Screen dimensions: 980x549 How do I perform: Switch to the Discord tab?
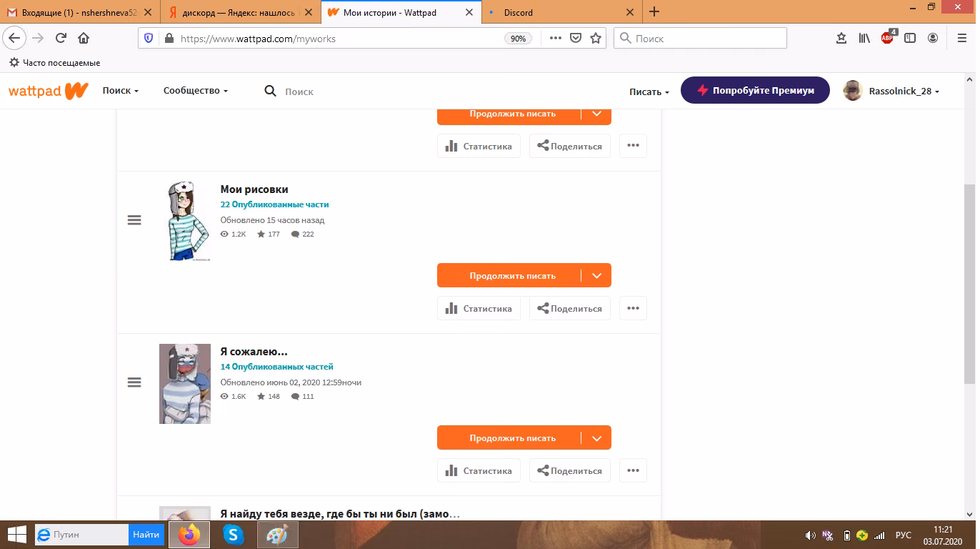(561, 12)
